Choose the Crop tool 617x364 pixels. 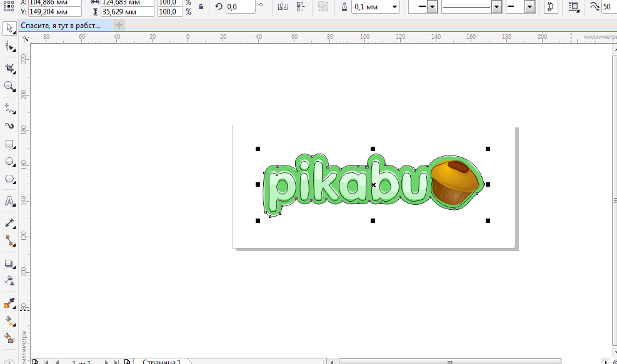pos(9,67)
